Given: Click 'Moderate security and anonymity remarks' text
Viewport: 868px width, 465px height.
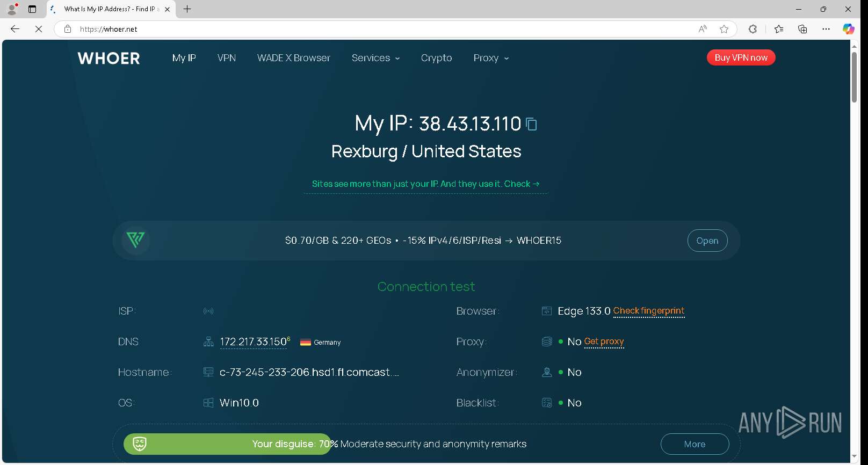Looking at the screenshot, I should point(433,444).
